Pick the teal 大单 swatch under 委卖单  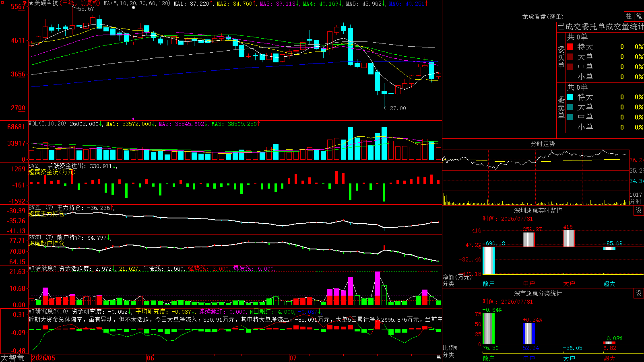tap(570, 107)
